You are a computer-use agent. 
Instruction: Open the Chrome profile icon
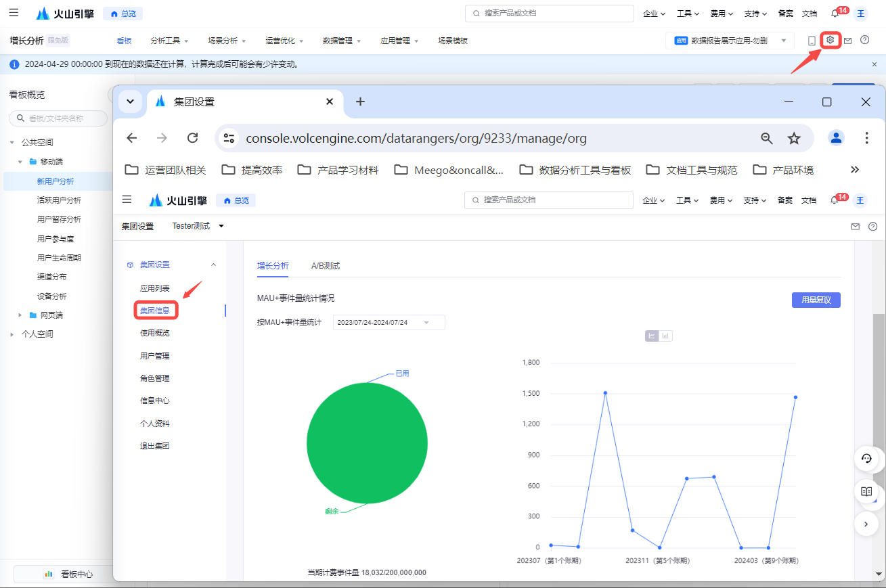[837, 138]
